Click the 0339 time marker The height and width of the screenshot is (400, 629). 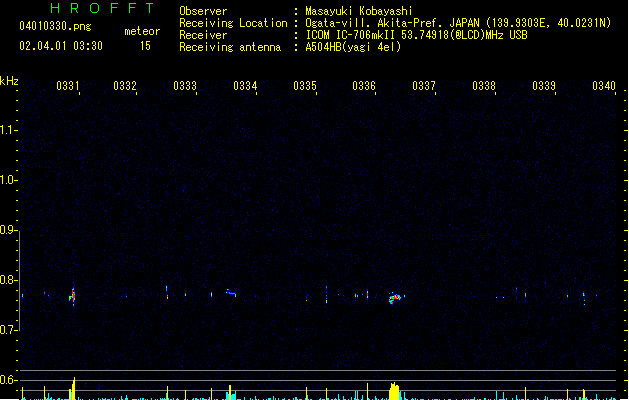point(544,85)
